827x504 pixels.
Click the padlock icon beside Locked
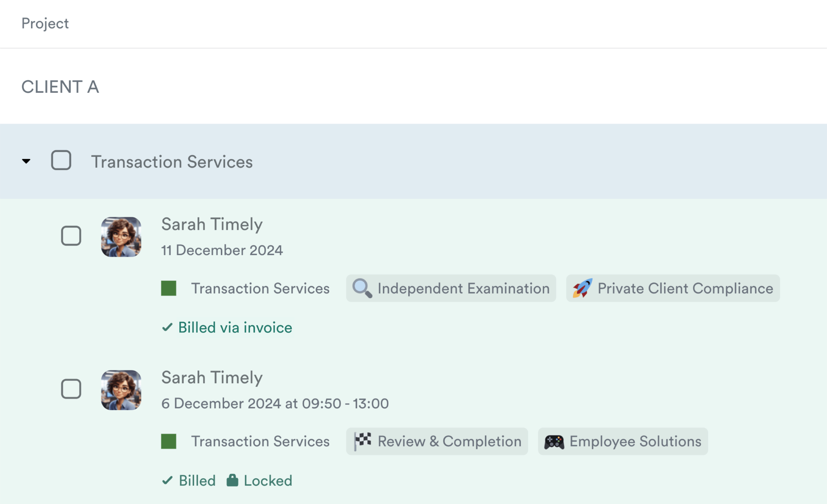coord(232,480)
